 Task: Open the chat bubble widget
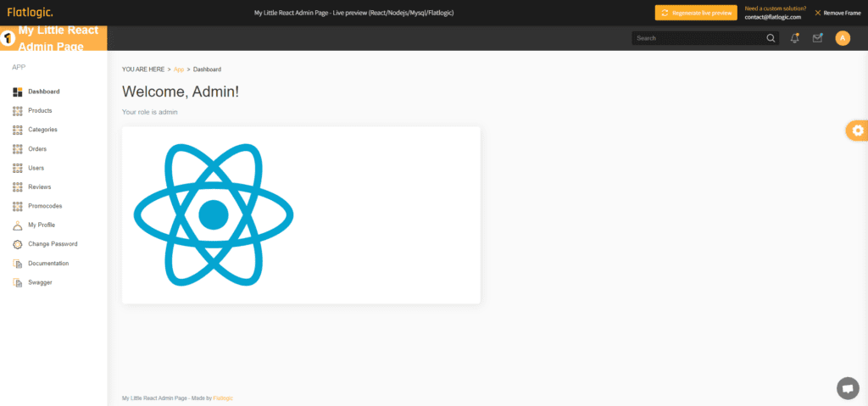tap(848, 388)
